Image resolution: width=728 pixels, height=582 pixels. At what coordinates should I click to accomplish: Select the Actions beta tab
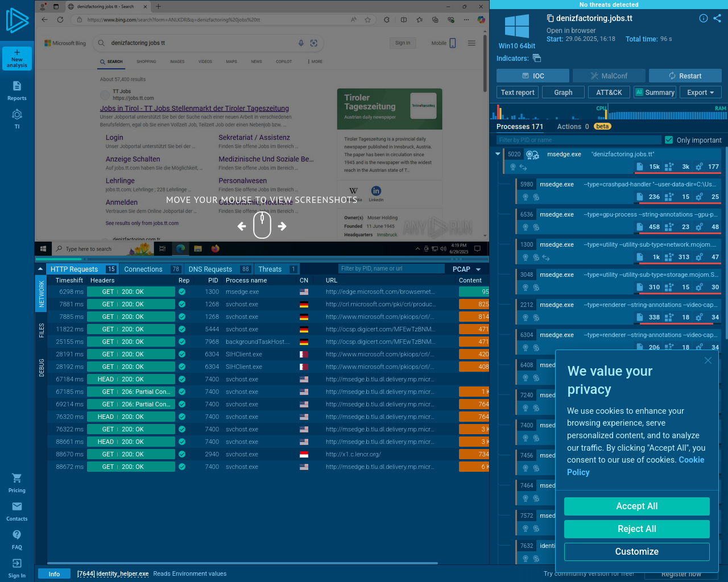pos(584,127)
